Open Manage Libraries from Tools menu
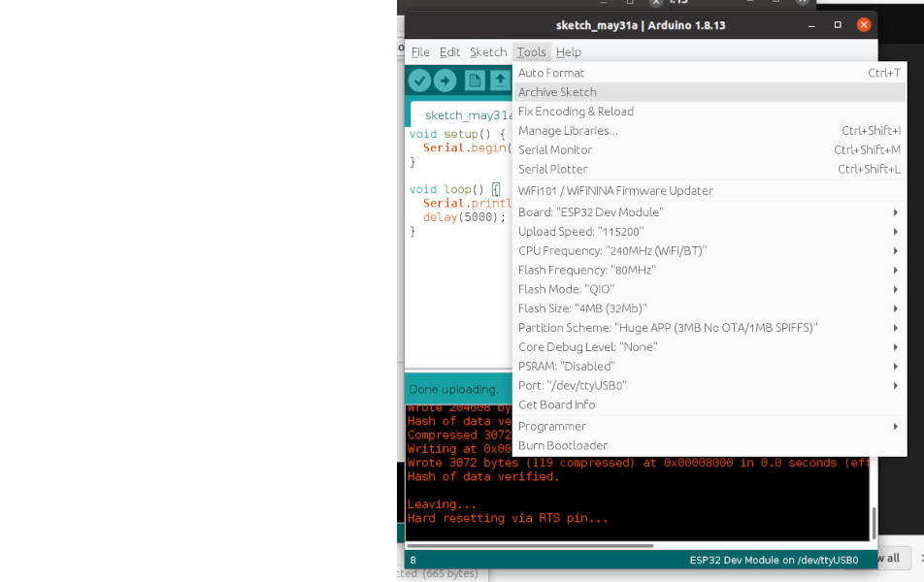The width and height of the screenshot is (924, 582). tap(709, 131)
